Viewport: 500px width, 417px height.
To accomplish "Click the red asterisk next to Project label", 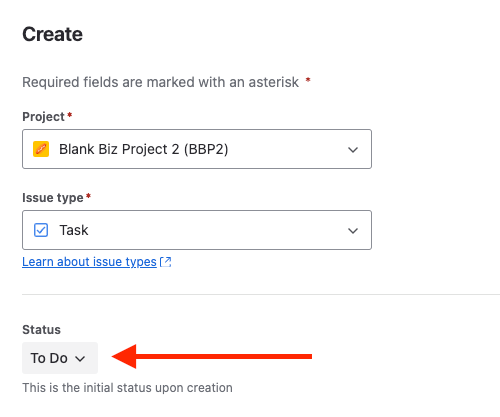I will coord(70,115).
